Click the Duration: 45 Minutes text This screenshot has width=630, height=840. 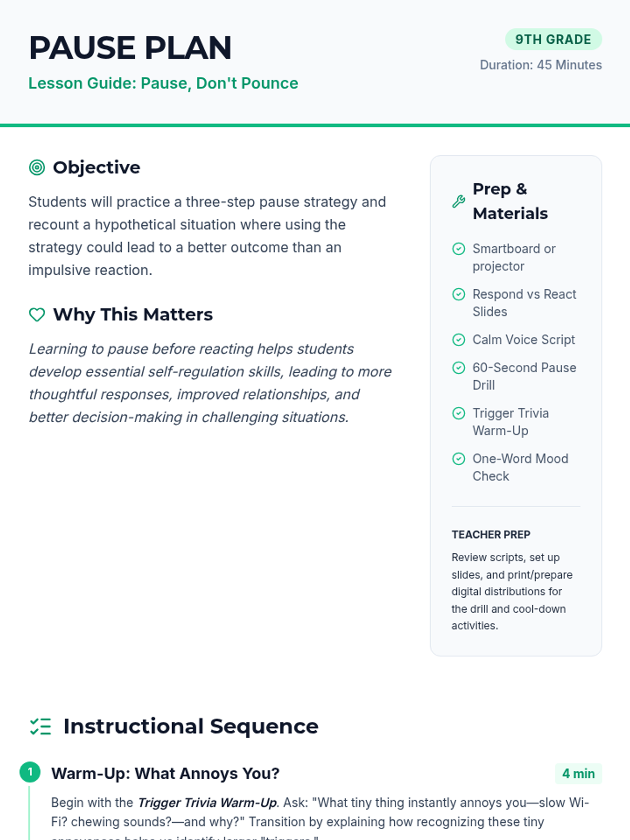tap(540, 65)
